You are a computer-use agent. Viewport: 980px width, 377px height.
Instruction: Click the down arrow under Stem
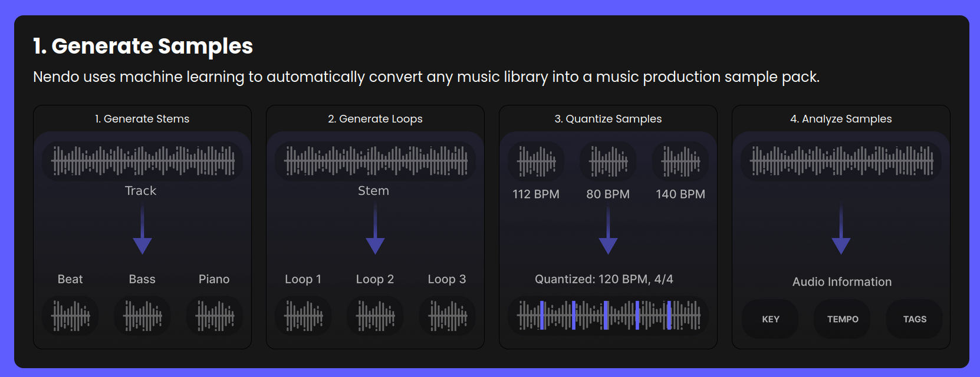click(x=376, y=229)
